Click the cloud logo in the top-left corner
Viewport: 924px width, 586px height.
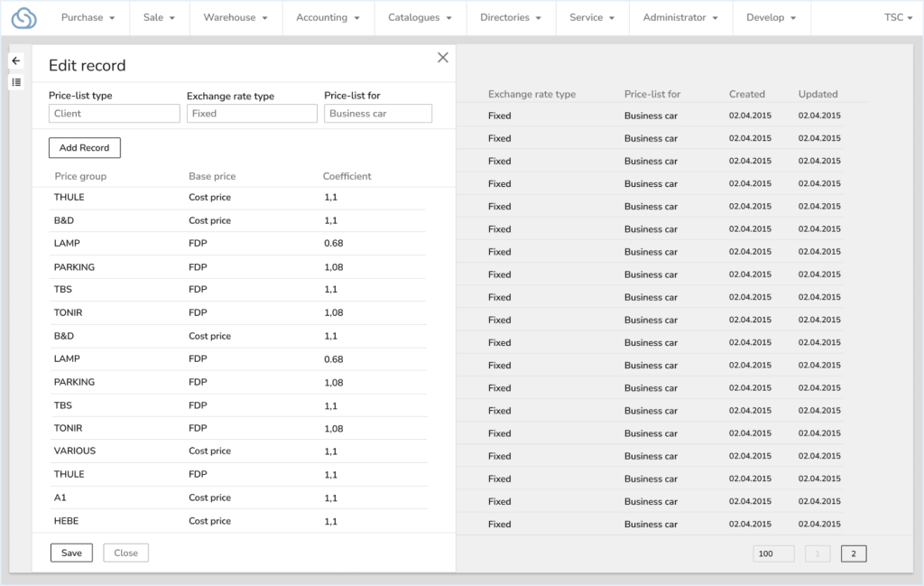[23, 17]
